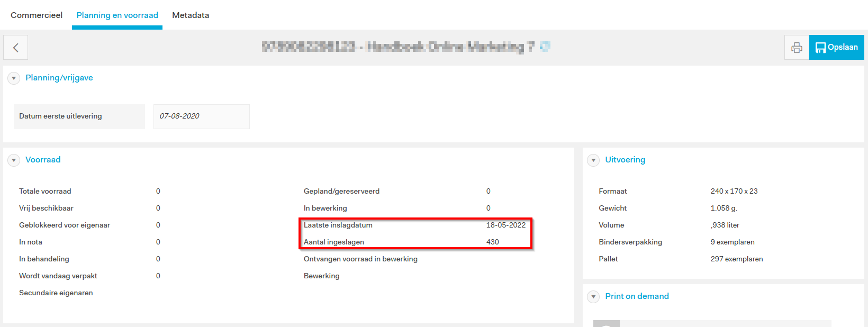Click the printer icon
This screenshot has width=868, height=327.
click(797, 48)
